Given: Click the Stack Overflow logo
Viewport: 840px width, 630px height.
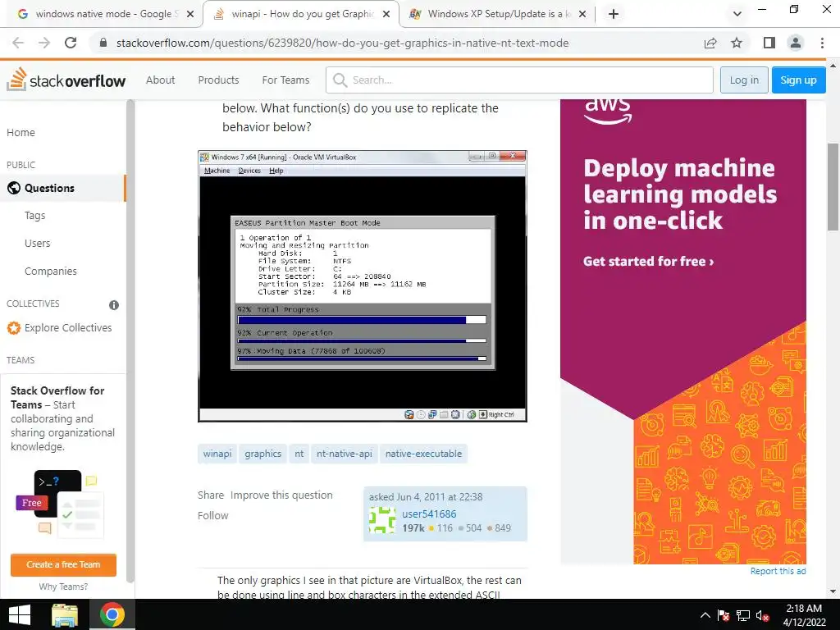Looking at the screenshot, I should [x=66, y=80].
